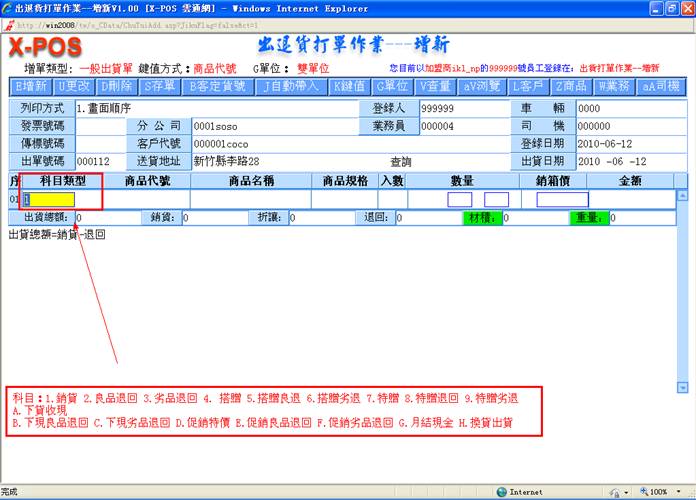This screenshot has width=696, height=500.
Task: Click the yellow 科目類型 input cell
Action: (54, 199)
